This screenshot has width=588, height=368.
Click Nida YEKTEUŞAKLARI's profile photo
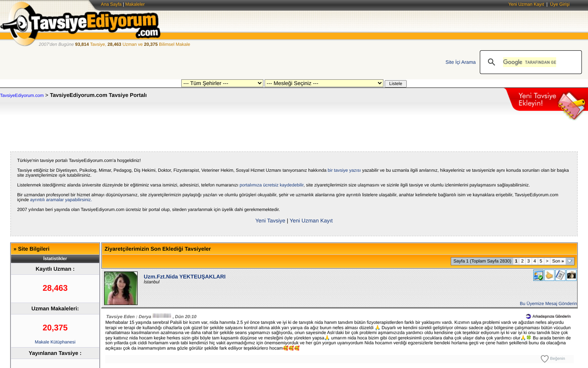coord(121,288)
